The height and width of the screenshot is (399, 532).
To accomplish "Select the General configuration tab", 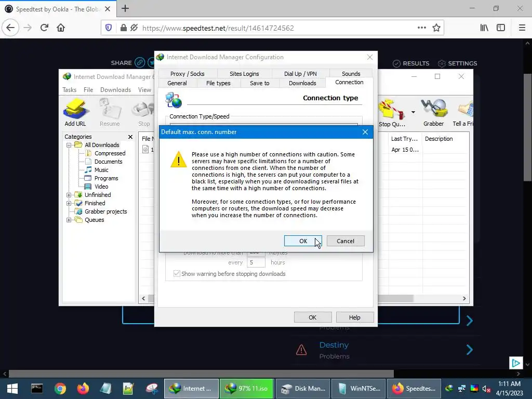I will coord(177,83).
